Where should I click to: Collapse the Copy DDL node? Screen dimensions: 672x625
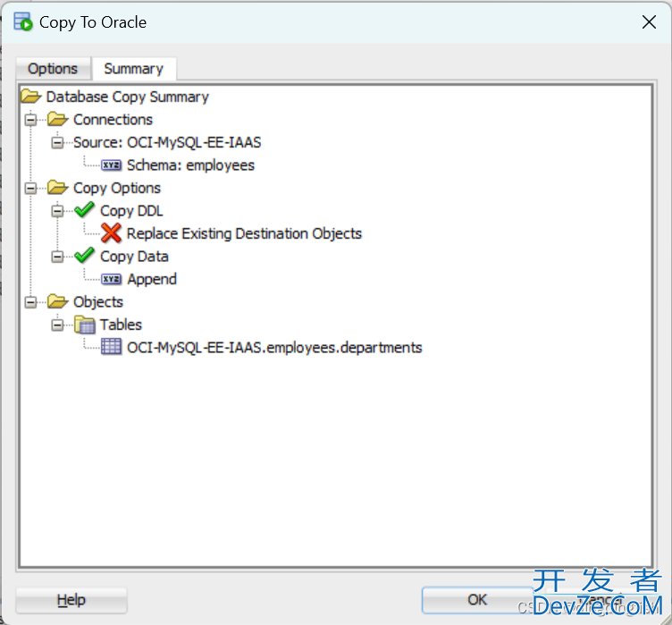57,211
